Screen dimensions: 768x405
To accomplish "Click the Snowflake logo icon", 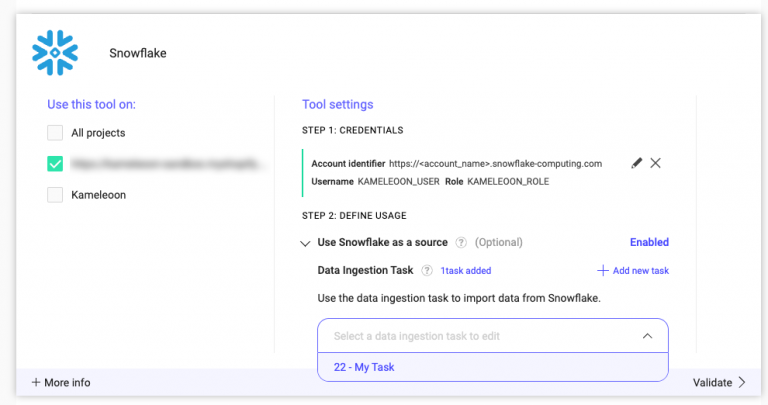I will (55, 53).
